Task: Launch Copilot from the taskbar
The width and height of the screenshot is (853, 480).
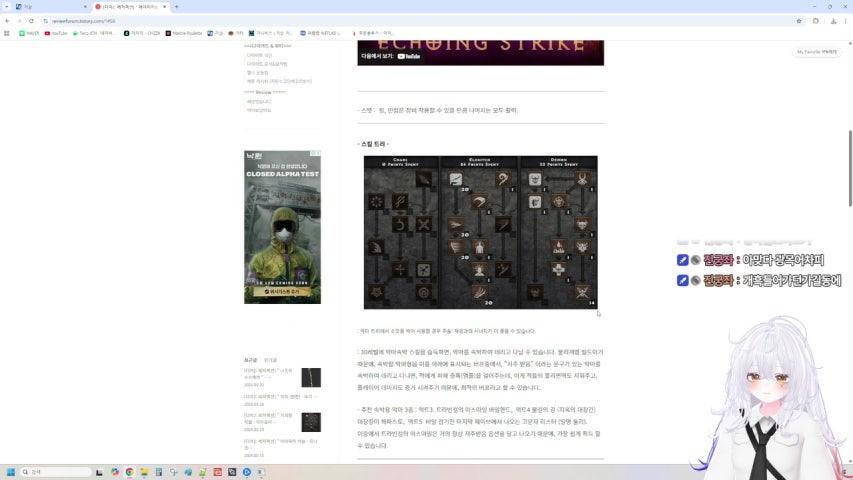Action: tap(115, 472)
